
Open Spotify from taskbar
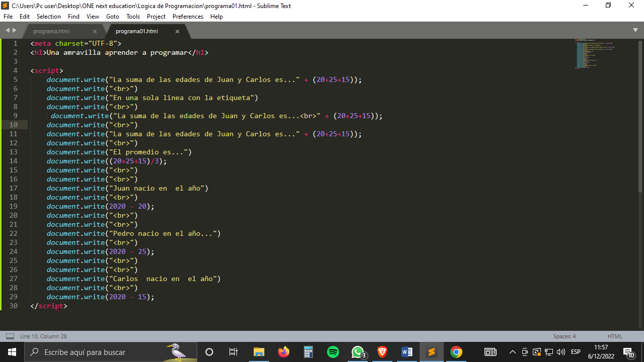333,352
